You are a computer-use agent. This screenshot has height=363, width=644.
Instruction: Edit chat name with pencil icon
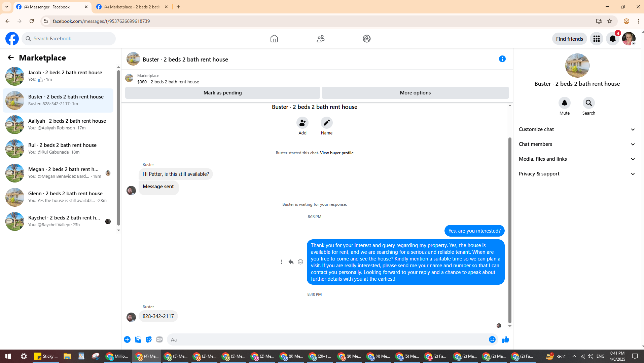[327, 123]
